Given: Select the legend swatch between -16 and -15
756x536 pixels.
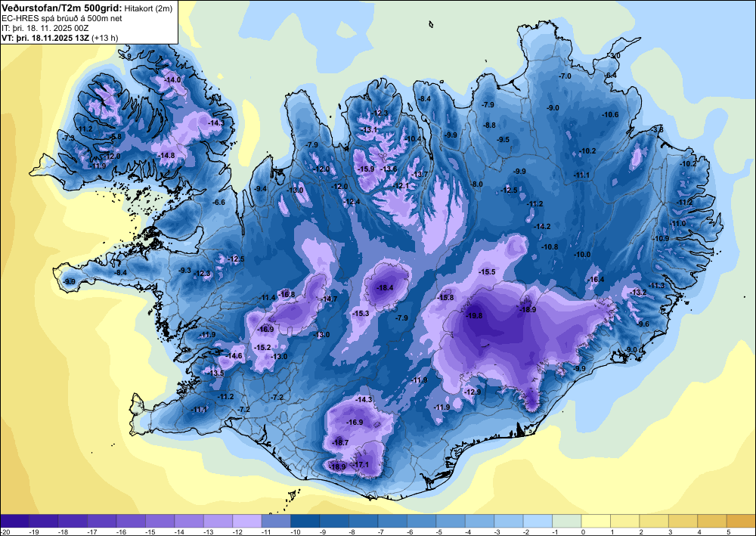Looking at the screenshot, I should tap(131, 521).
